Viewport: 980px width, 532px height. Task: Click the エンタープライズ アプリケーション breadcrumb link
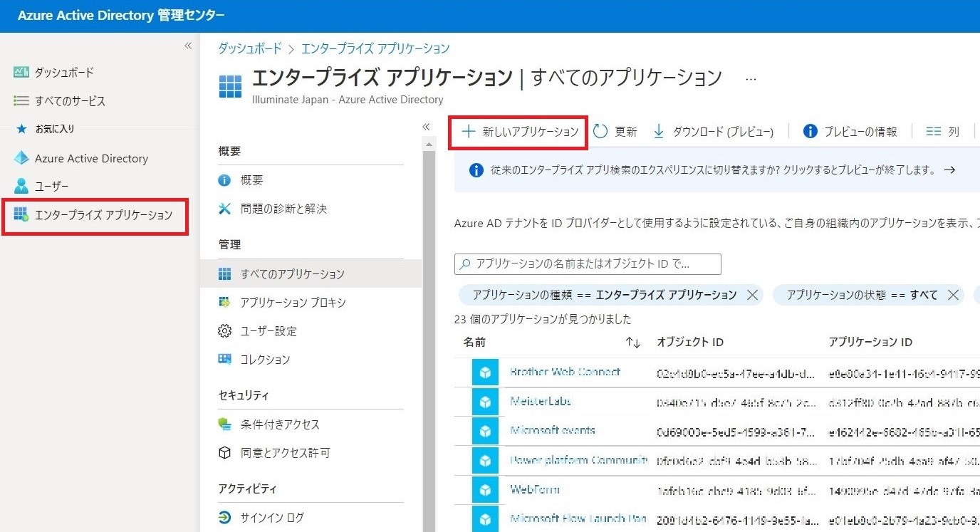pyautogui.click(x=375, y=48)
